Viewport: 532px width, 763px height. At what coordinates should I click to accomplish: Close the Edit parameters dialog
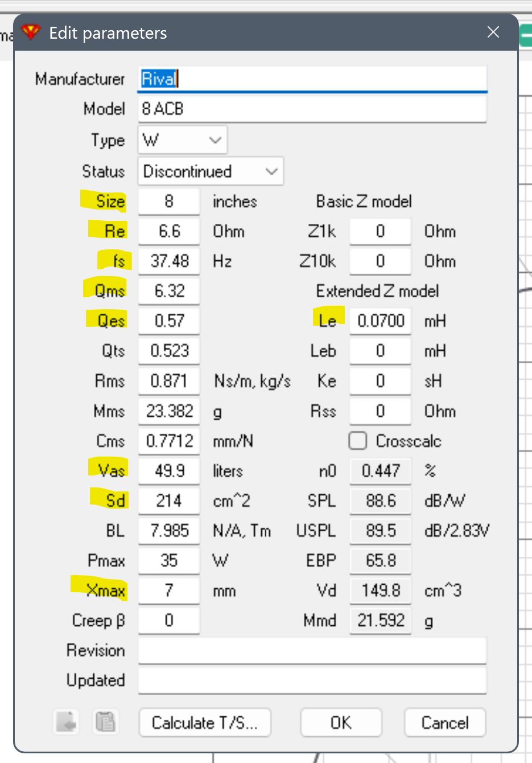tap(493, 32)
